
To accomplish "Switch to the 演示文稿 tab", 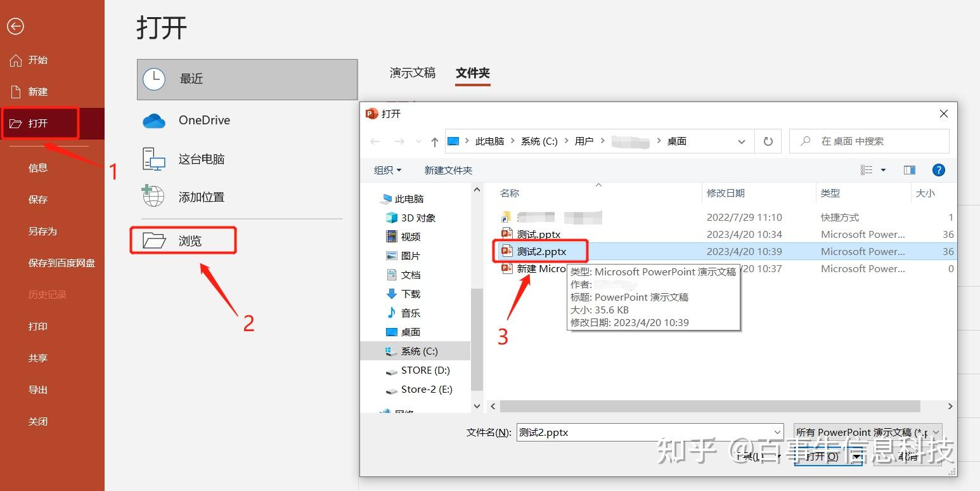I will pyautogui.click(x=412, y=73).
